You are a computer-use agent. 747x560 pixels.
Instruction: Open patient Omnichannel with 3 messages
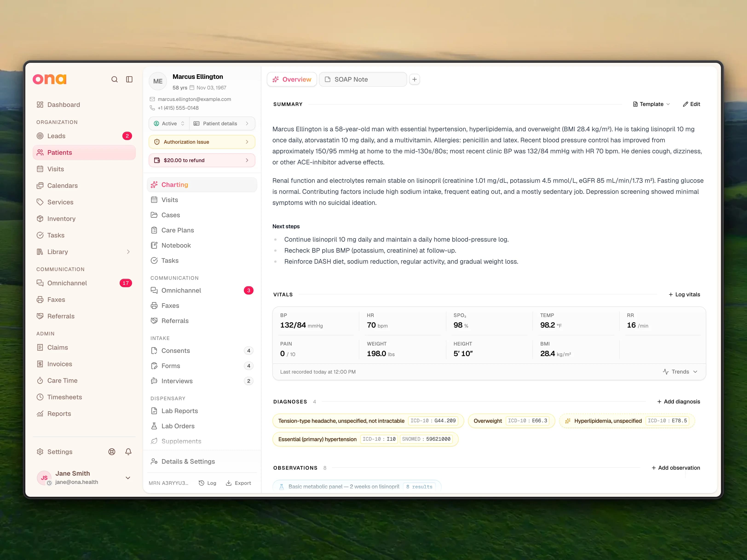coord(202,290)
